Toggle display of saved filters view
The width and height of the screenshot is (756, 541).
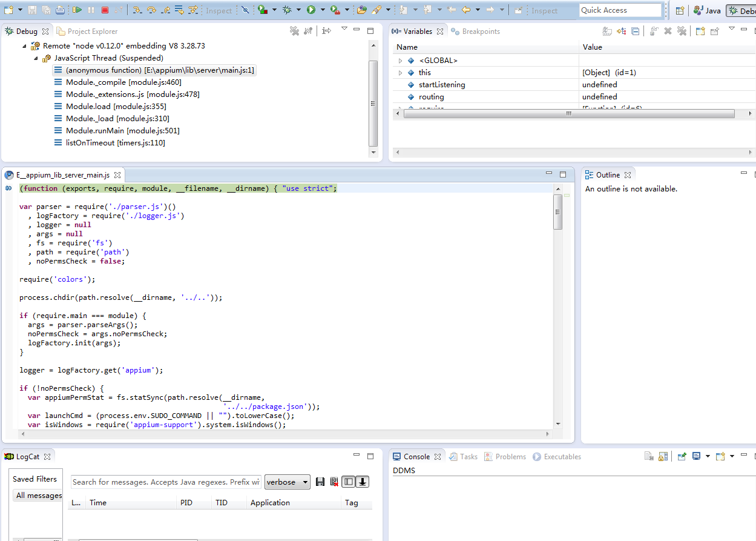(348, 482)
